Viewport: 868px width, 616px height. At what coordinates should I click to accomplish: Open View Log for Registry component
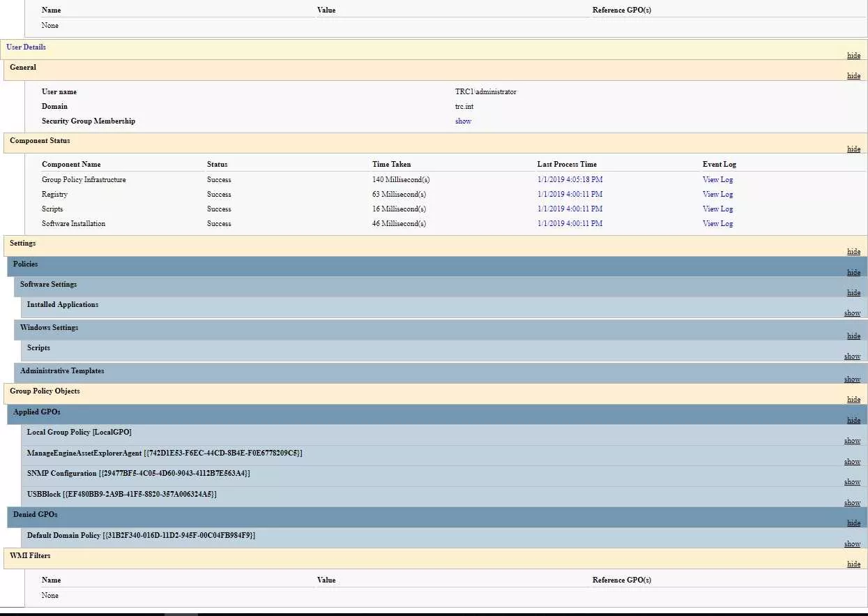[x=717, y=195]
